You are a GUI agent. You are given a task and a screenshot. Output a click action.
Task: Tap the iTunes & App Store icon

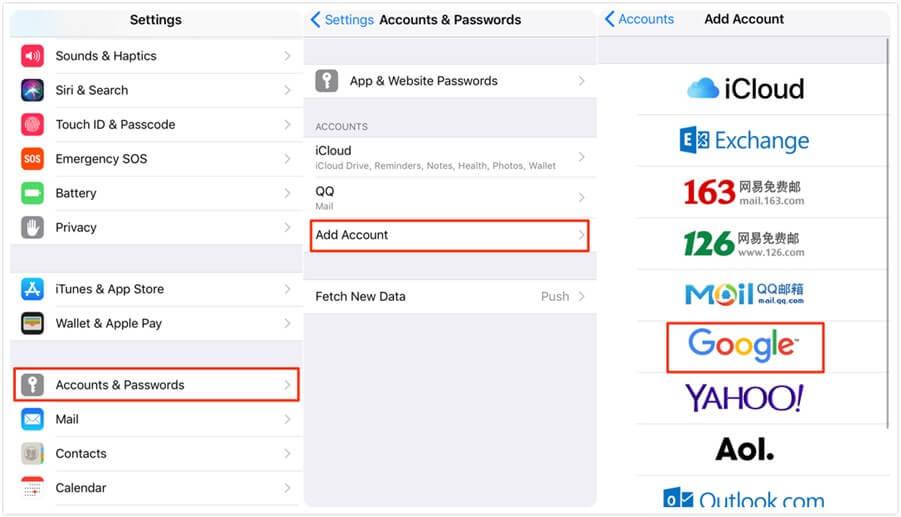tap(33, 289)
